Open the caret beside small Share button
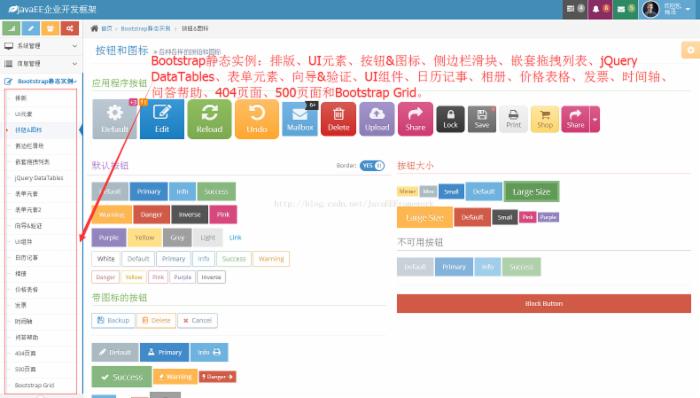Screen dimensions: 700x398 (x=595, y=119)
